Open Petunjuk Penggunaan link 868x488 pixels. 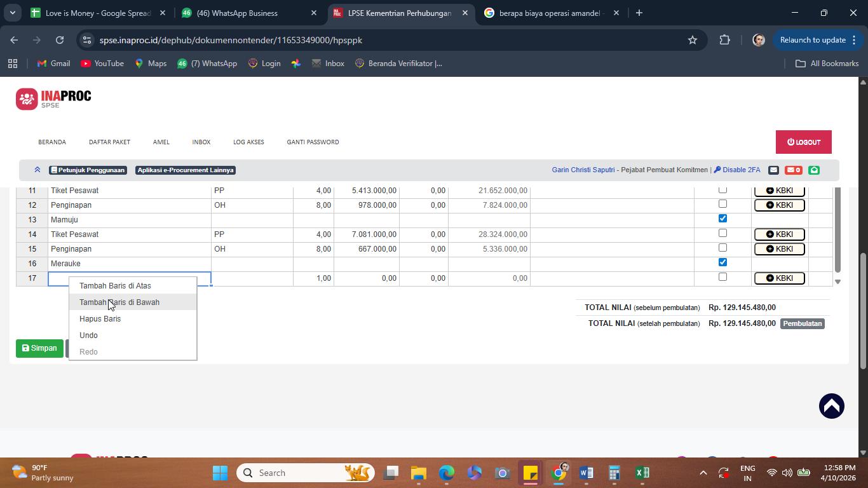tap(88, 170)
